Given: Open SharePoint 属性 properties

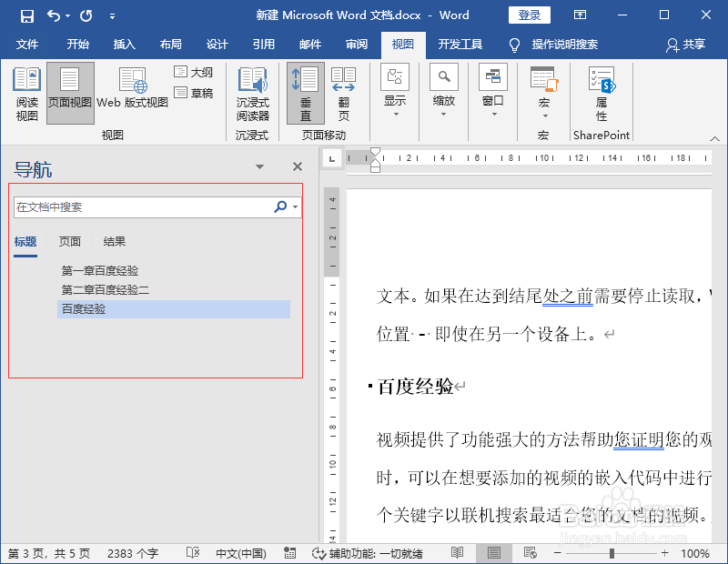Looking at the screenshot, I should pyautogui.click(x=602, y=95).
